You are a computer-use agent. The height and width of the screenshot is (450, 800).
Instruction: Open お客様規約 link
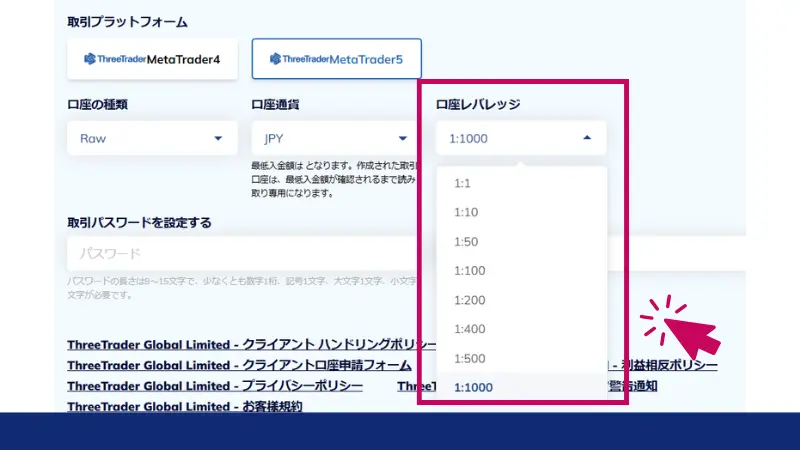pos(185,406)
